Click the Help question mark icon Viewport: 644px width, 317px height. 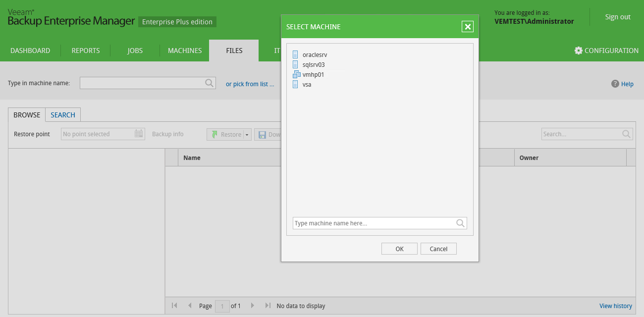pos(615,84)
